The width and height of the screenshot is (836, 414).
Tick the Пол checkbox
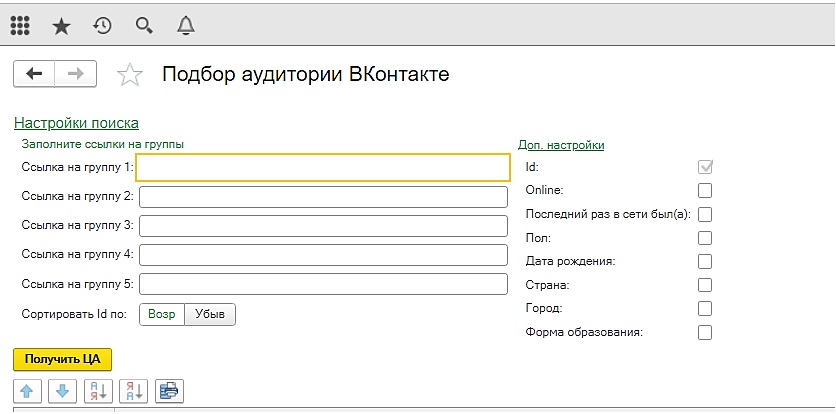tap(705, 237)
